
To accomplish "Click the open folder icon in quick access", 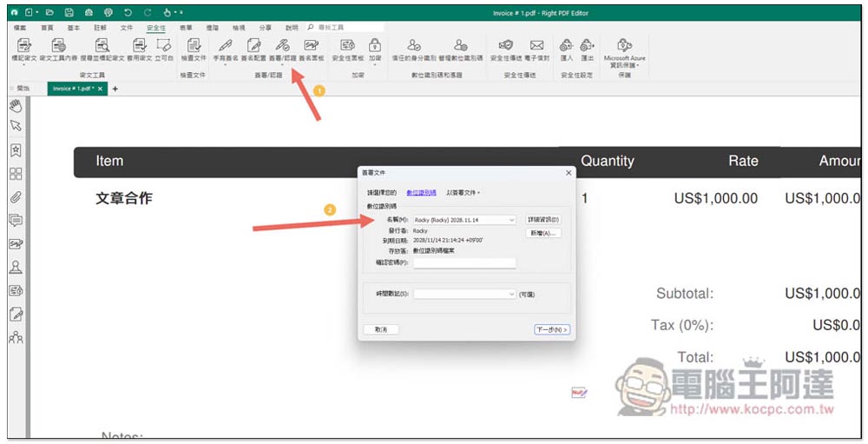I will [x=49, y=12].
